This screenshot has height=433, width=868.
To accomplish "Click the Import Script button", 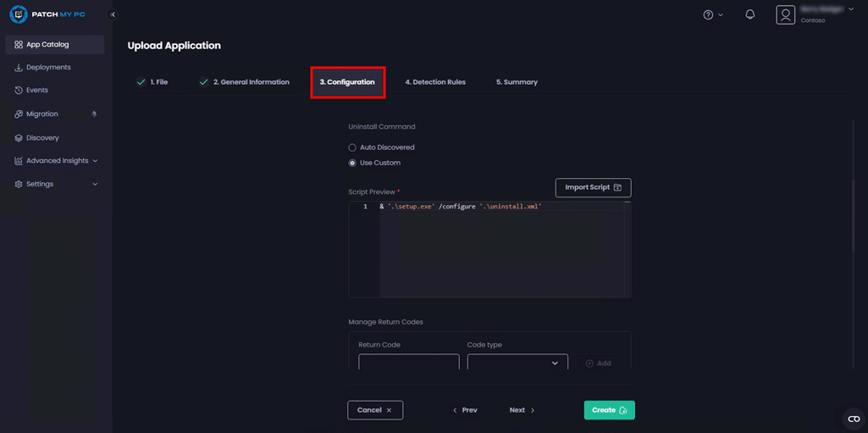I will click(x=593, y=187).
